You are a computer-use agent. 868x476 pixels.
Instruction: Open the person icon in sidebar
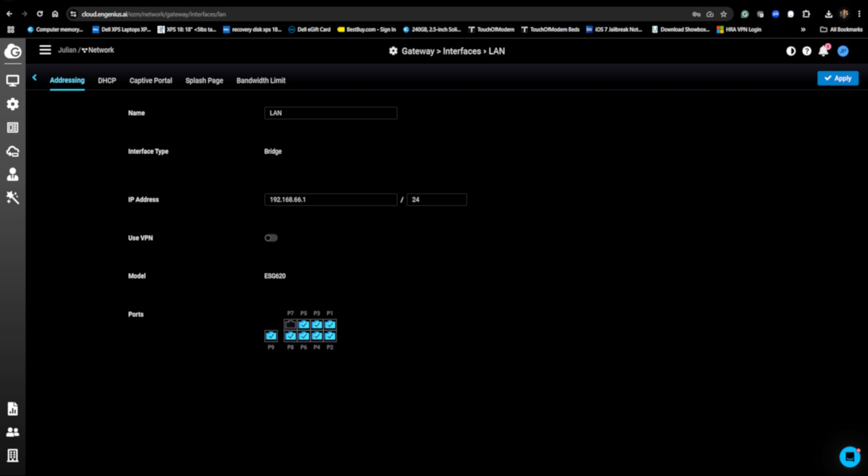(x=12, y=174)
